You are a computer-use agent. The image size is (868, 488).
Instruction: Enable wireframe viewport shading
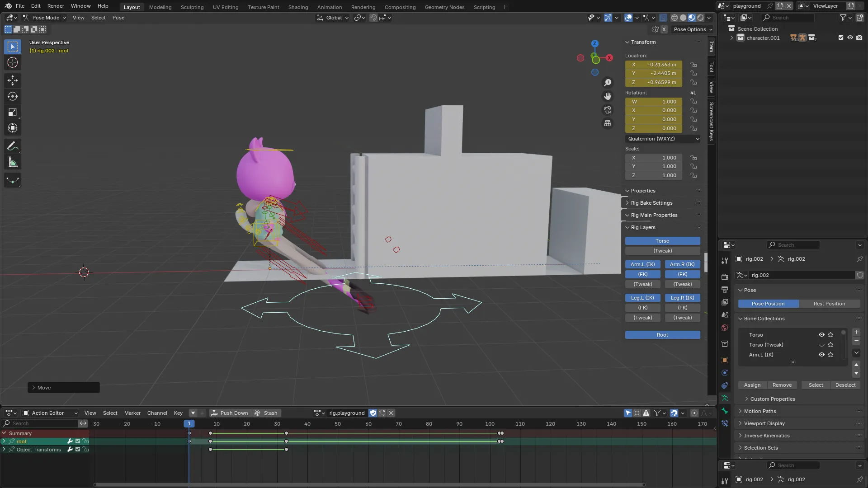click(675, 18)
